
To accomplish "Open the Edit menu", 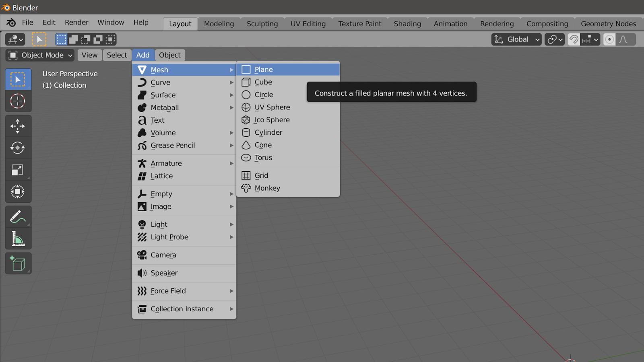I will pyautogui.click(x=49, y=23).
